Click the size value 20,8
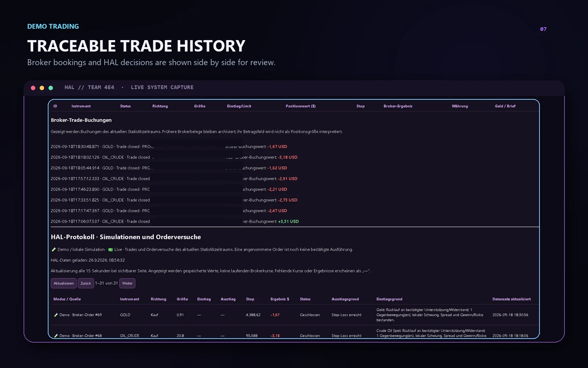 pyautogui.click(x=180, y=336)
